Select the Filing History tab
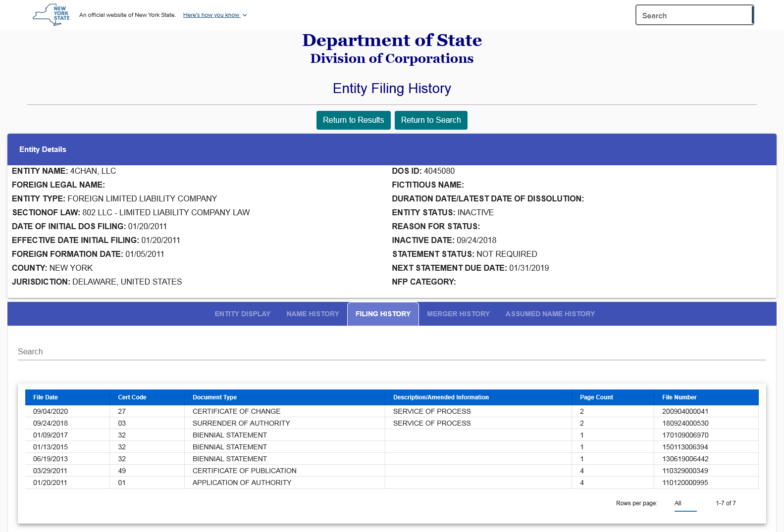The width and height of the screenshot is (784, 532). [383, 314]
